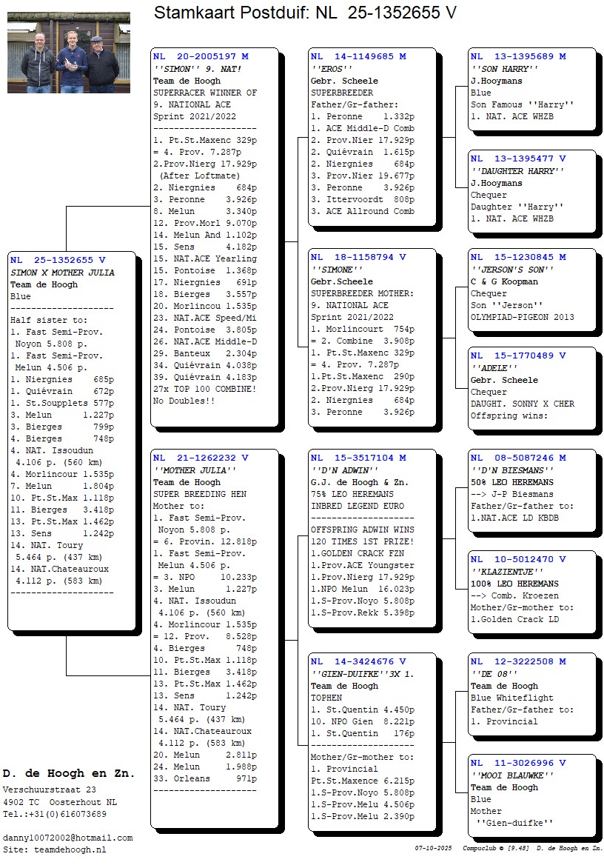604x868 pixels.
Task: Click the SIMON X MOTHER JULIA heading
Action: point(62,273)
